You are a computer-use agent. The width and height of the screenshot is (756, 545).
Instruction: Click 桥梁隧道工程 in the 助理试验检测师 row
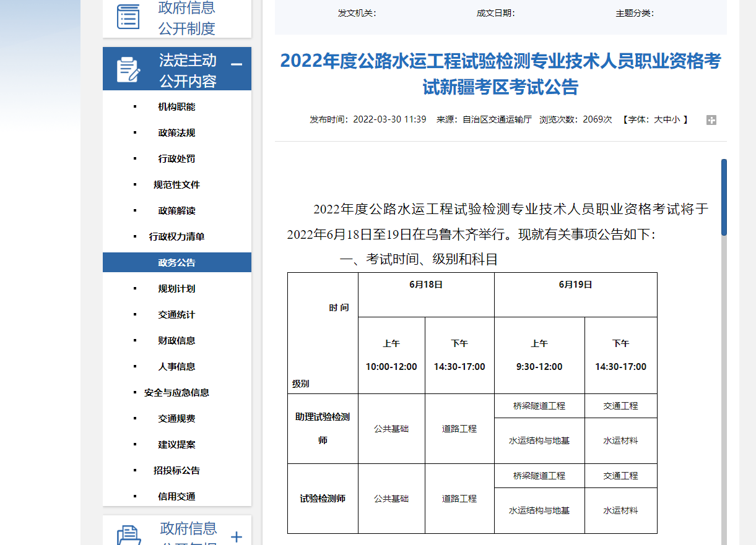click(x=539, y=406)
